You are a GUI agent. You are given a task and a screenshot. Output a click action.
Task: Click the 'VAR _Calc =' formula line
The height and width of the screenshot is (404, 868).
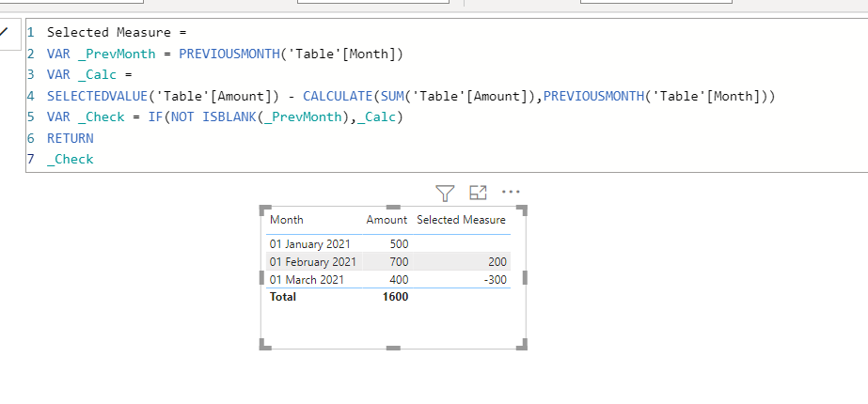click(x=89, y=75)
